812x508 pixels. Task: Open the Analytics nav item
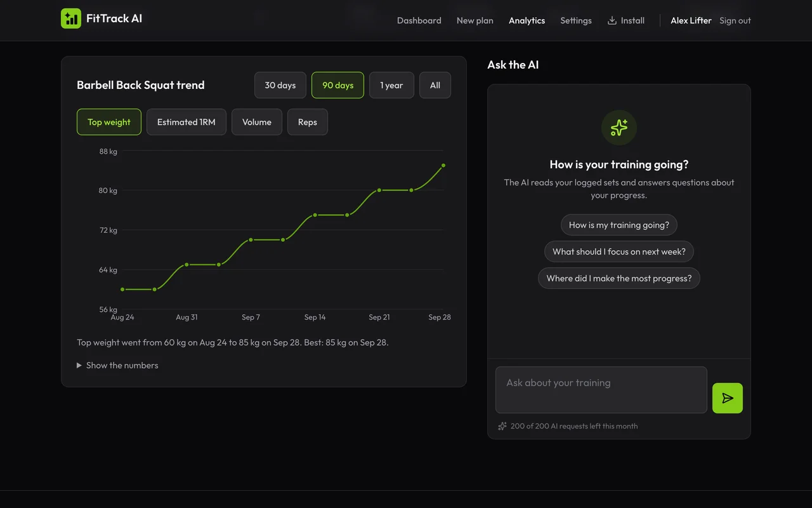(527, 20)
